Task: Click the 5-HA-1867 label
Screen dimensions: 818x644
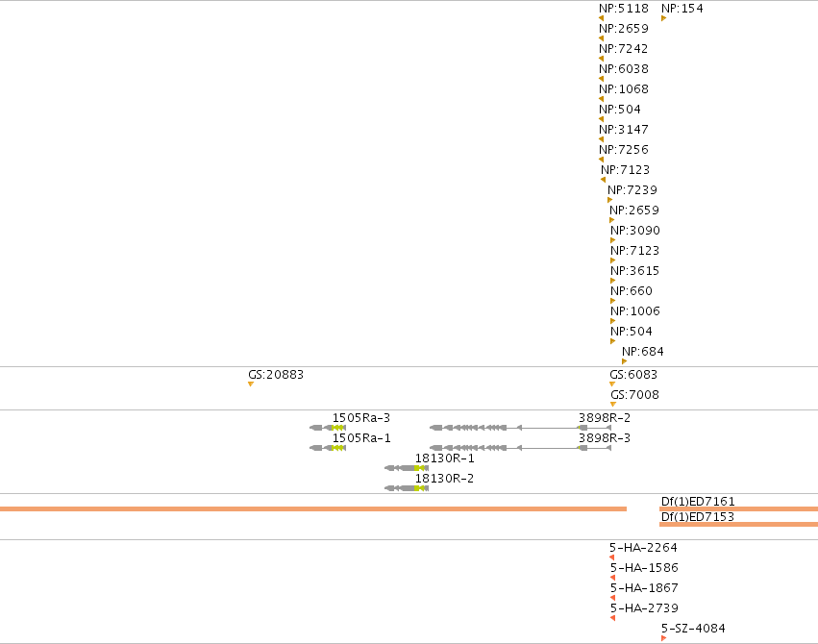Action: [644, 588]
